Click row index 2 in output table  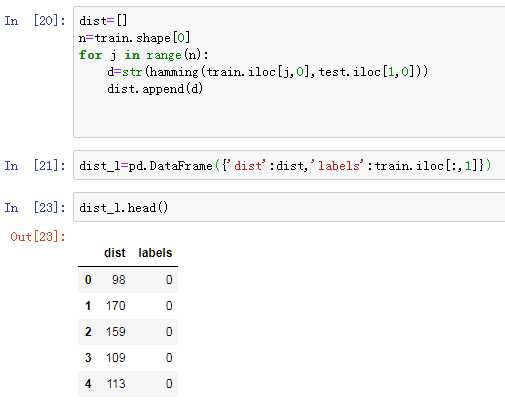[88, 331]
